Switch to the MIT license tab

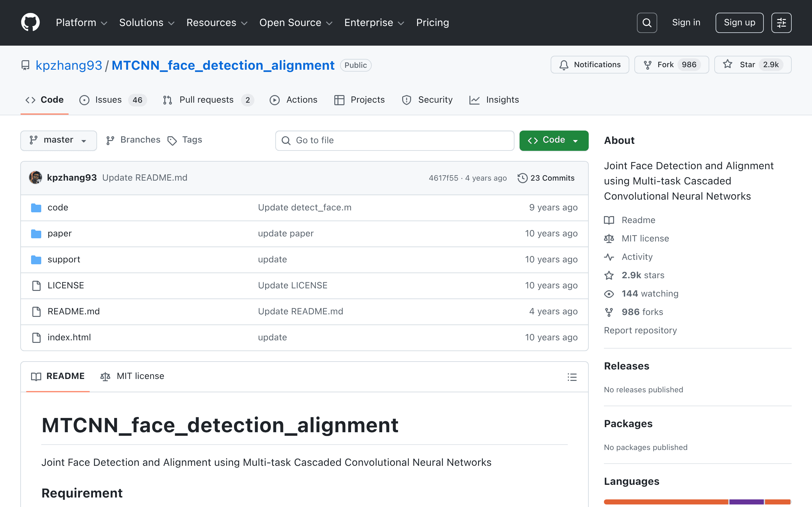click(132, 376)
